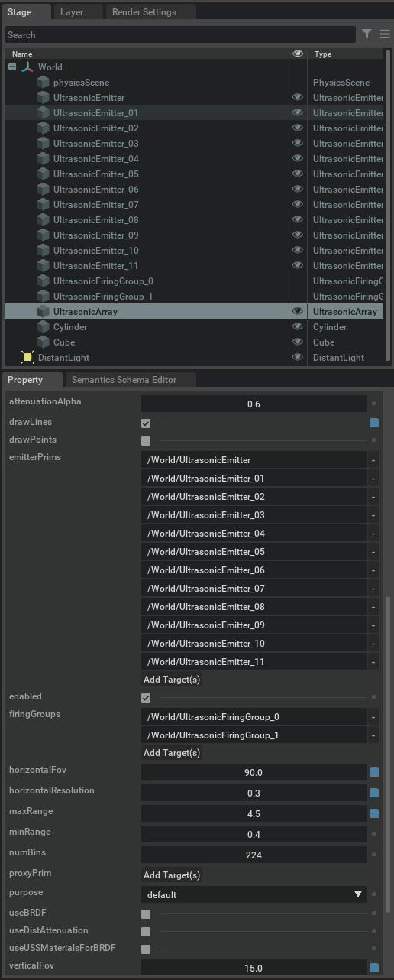Enable the drawPoints checkbox

(146, 441)
